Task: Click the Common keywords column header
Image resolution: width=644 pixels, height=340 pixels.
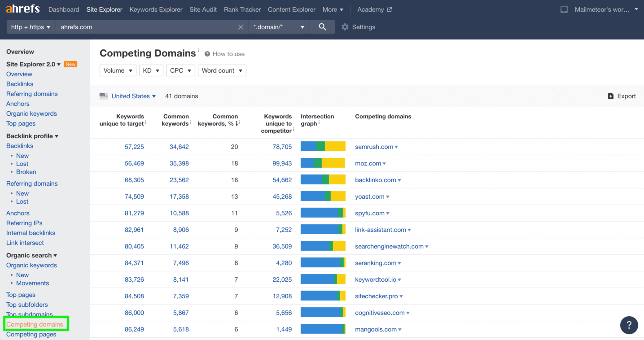Action: point(176,120)
